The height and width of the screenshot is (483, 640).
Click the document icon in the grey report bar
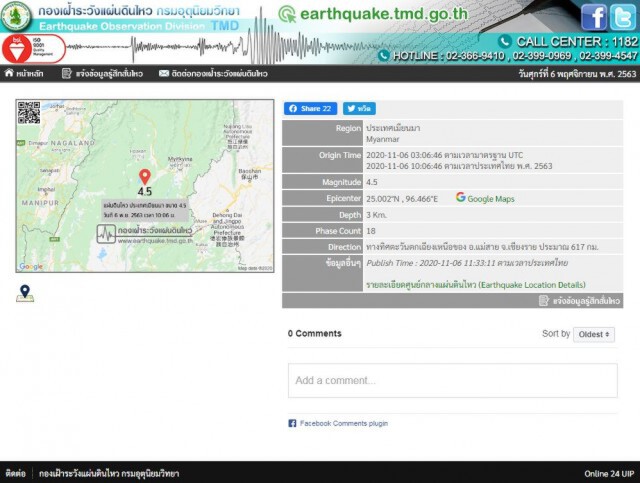click(x=544, y=301)
